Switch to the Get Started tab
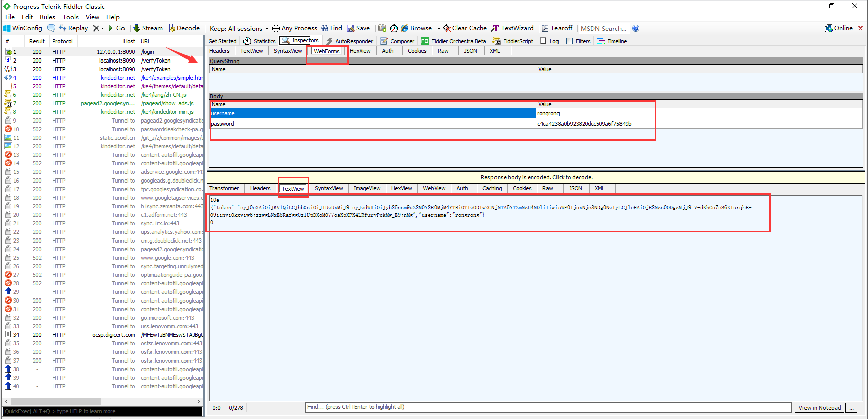 tap(222, 41)
